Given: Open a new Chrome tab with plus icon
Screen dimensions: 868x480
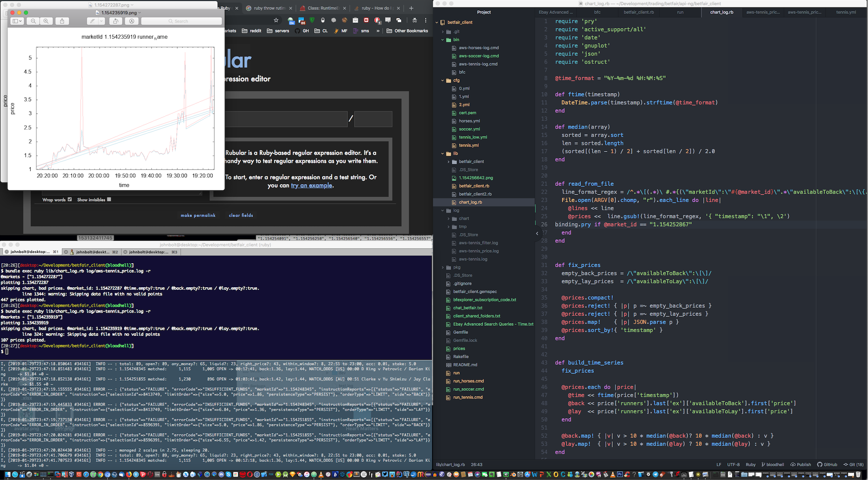Looking at the screenshot, I should click(x=411, y=8).
